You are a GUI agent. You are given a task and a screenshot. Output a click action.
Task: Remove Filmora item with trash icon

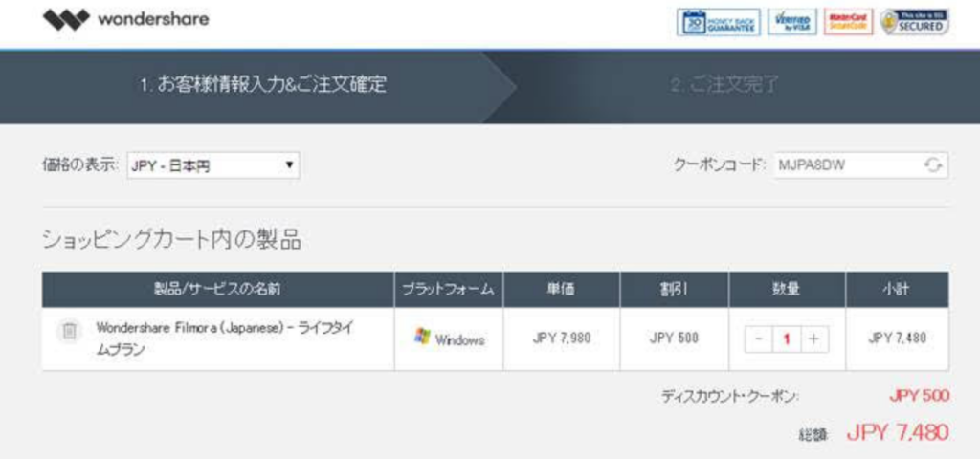69,331
